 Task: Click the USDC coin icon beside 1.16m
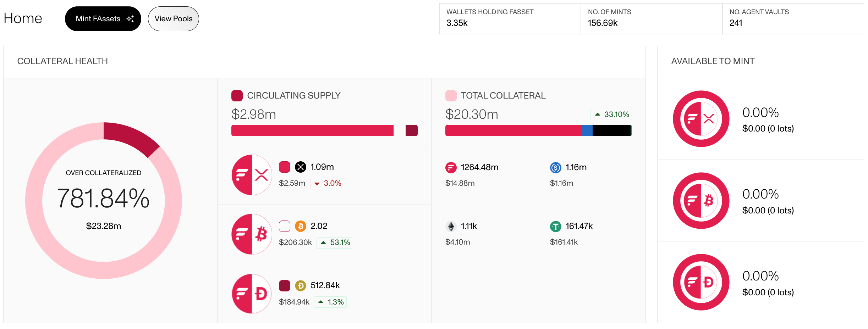point(555,167)
